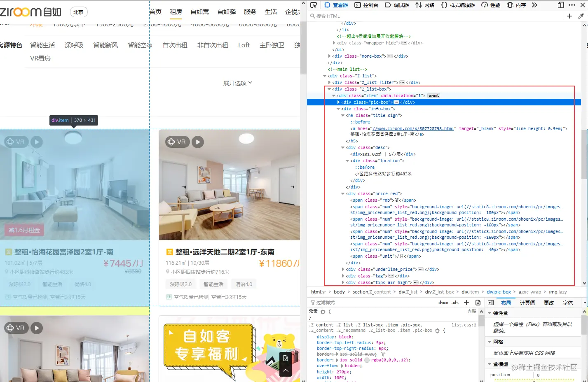Screen dimensions: 588x382
Task: Select img.lazy in the breadcrumb
Action: pos(558,292)
